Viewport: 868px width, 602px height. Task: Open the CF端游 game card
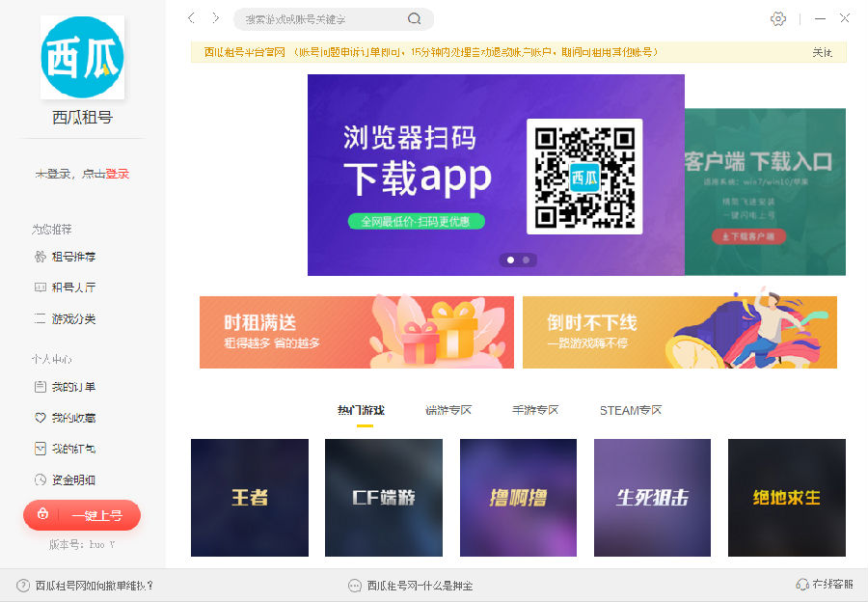pos(384,498)
